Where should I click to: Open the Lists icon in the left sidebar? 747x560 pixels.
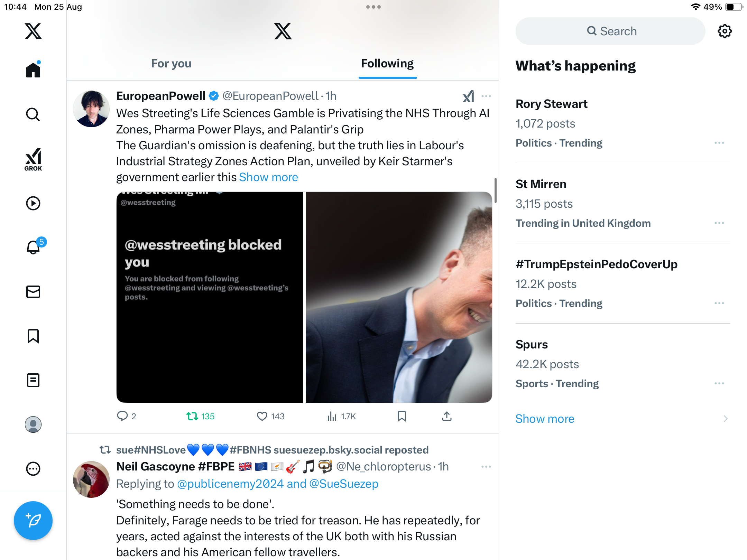pyautogui.click(x=33, y=380)
